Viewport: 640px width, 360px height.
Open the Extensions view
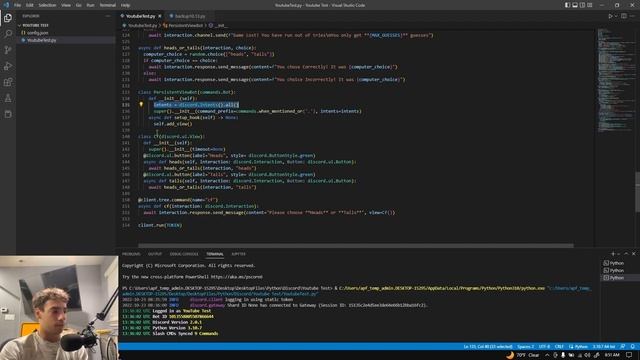[x=8, y=82]
